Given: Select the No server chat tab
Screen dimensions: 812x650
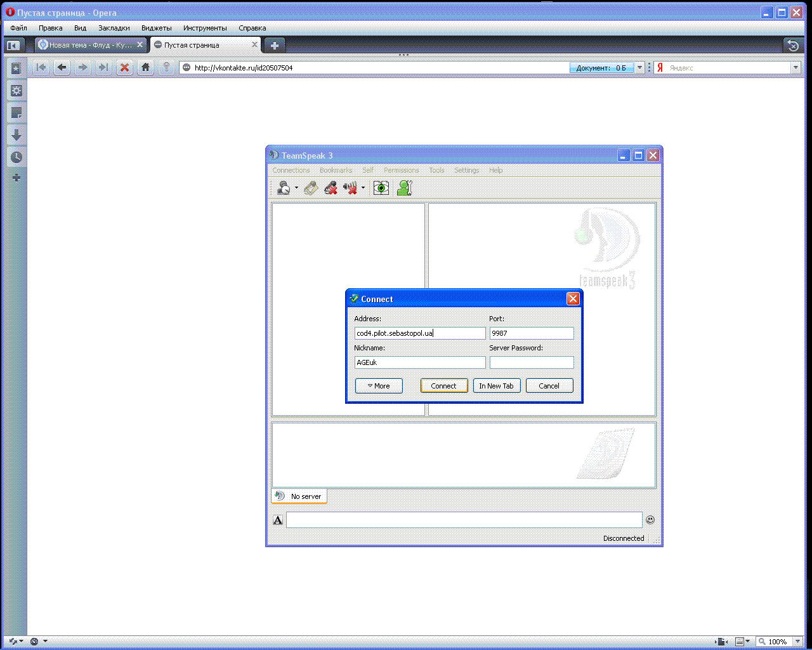Looking at the screenshot, I should click(299, 496).
